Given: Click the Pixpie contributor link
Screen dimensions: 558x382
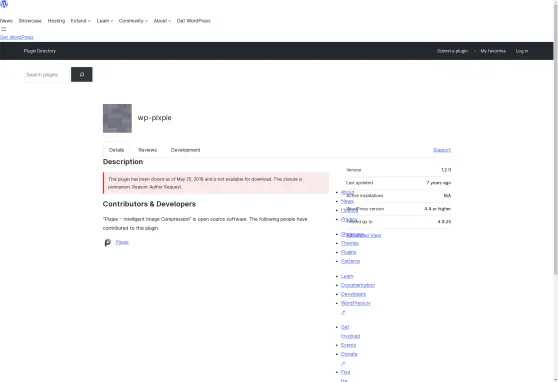Looking at the screenshot, I should coord(122,242).
